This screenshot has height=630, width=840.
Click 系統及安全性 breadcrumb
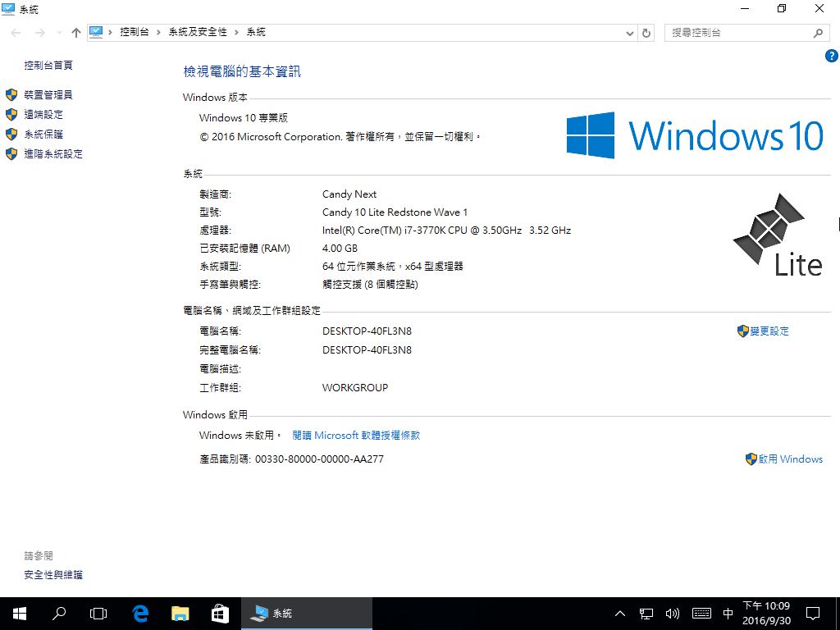[x=198, y=32]
